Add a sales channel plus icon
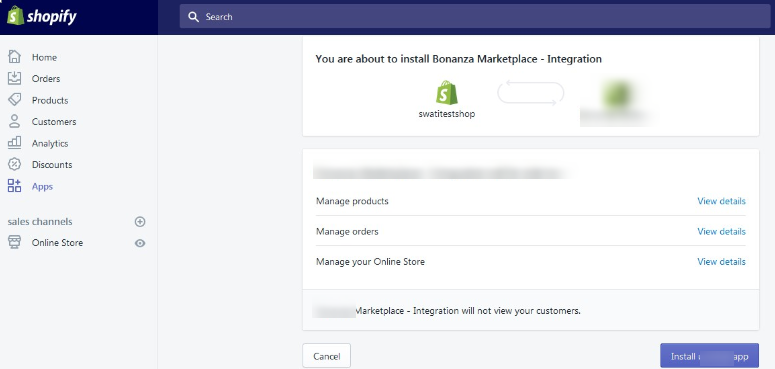The width and height of the screenshot is (775, 369). tap(140, 222)
